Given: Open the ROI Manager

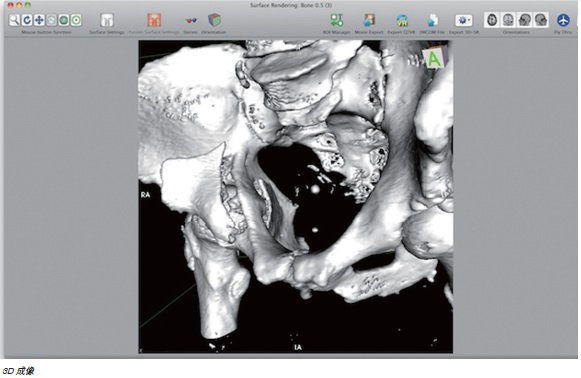Looking at the screenshot, I should tap(337, 20).
